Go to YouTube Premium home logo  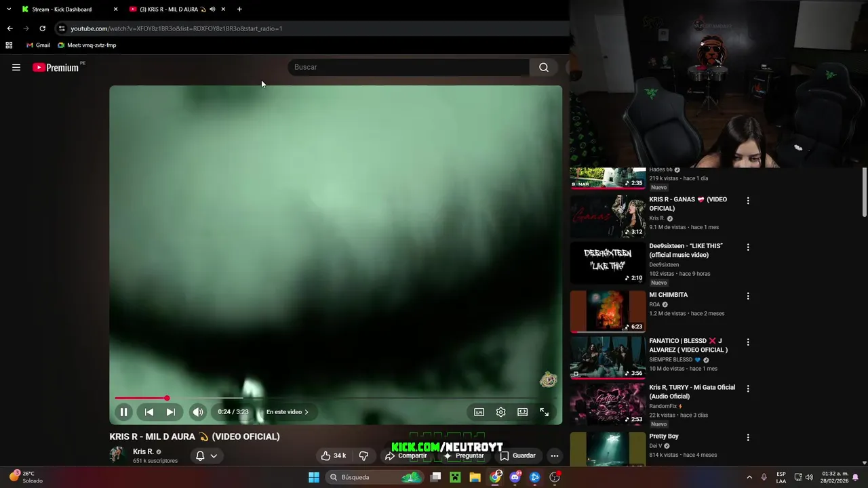56,67
